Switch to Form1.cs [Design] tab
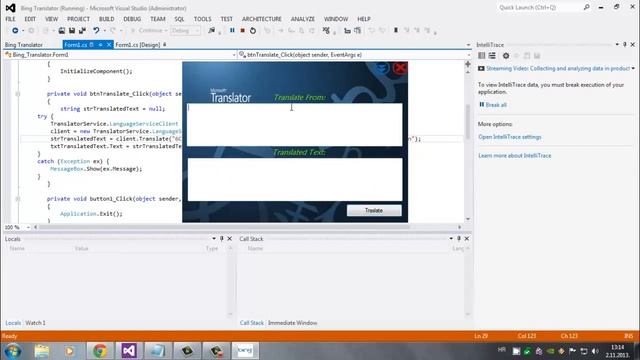 [x=138, y=45]
